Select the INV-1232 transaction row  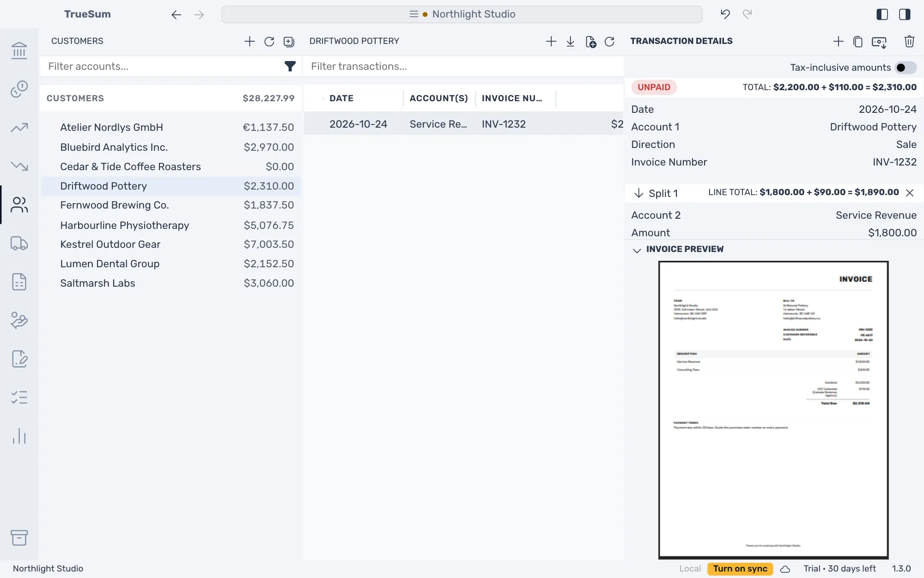coord(463,124)
